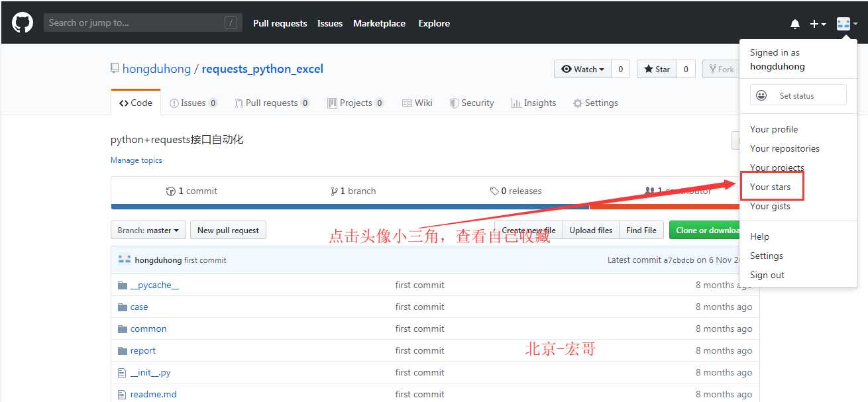
Task: Click the Find File button
Action: pos(641,230)
